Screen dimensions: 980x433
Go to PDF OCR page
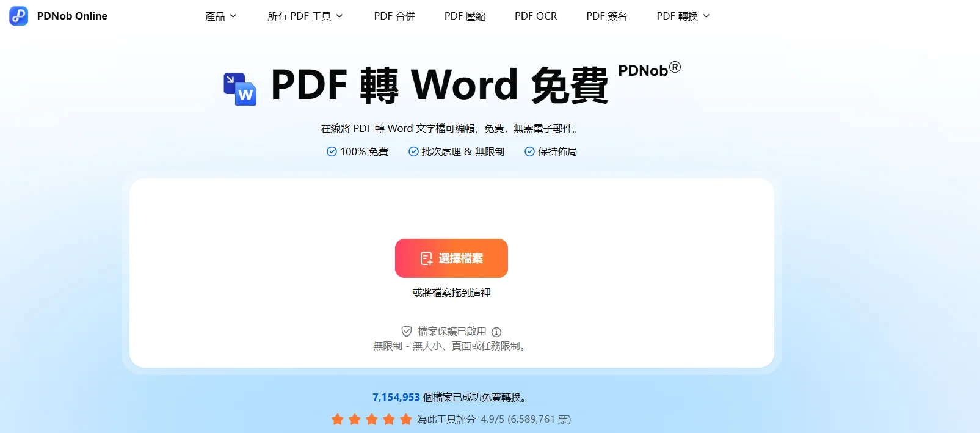pos(535,16)
